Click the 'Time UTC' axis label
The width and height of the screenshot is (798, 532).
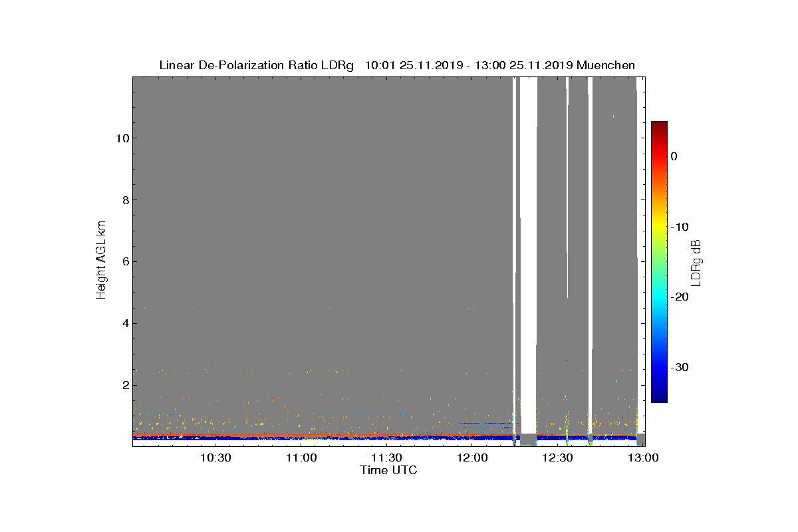point(389,470)
